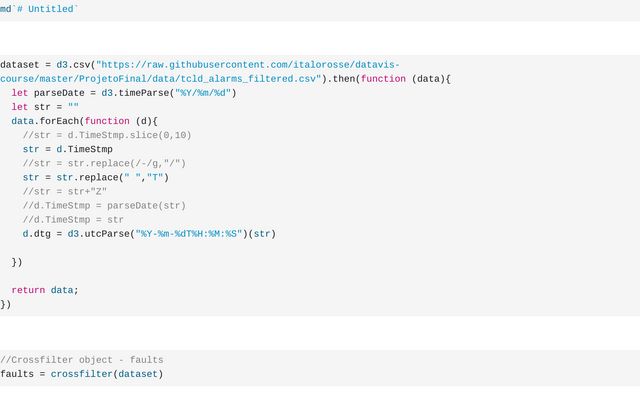
Task: Click the commented 'd.TimeStmp = str' line
Action: pos(73,220)
